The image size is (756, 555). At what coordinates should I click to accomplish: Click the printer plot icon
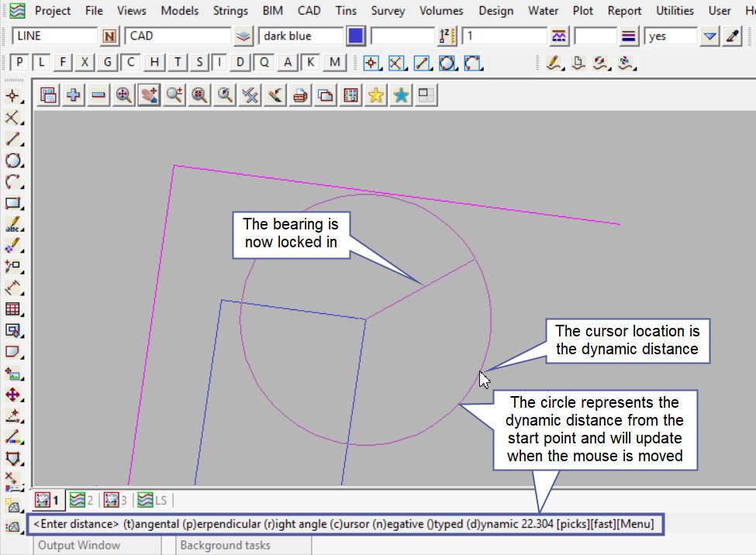point(300,95)
